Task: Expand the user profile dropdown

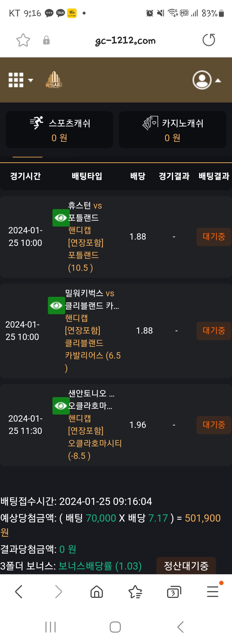Action: (207, 80)
